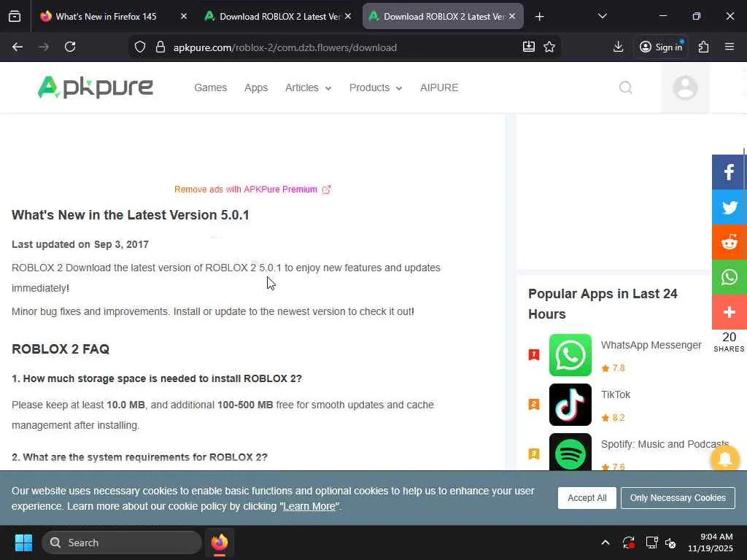Screen dimensions: 747x560
Task: Open the clock showing 9:04 AM
Action: point(711,542)
